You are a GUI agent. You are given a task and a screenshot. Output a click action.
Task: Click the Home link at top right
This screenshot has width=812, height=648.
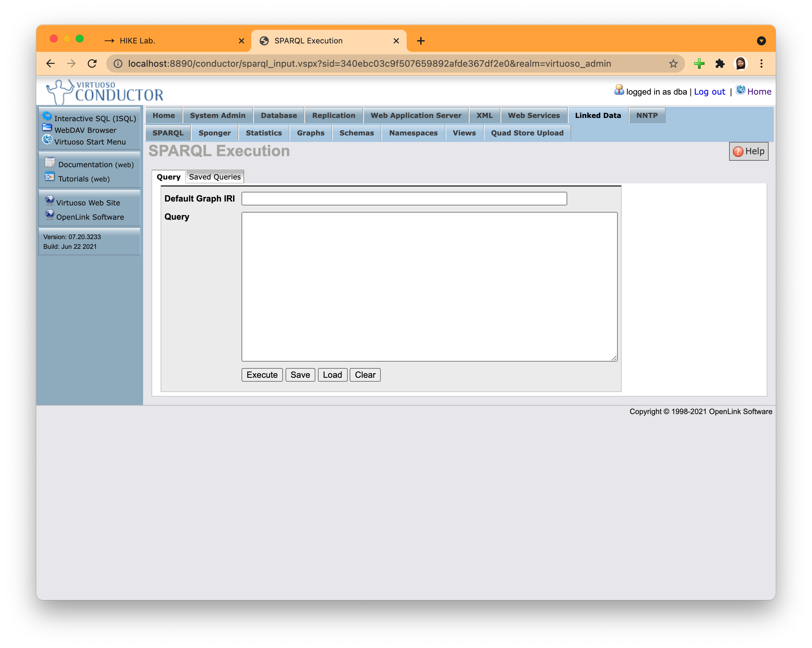click(759, 92)
